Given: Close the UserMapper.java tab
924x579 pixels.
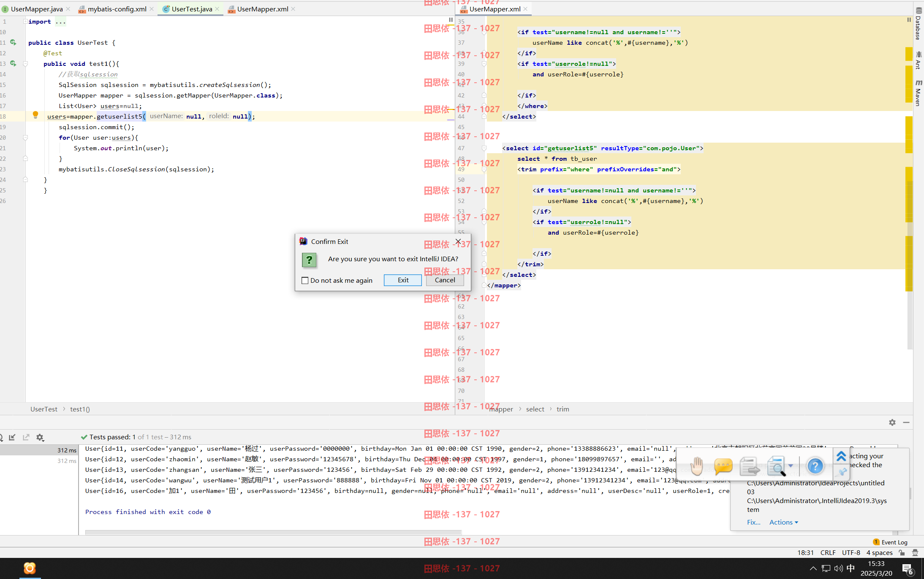Looking at the screenshot, I should pos(68,9).
